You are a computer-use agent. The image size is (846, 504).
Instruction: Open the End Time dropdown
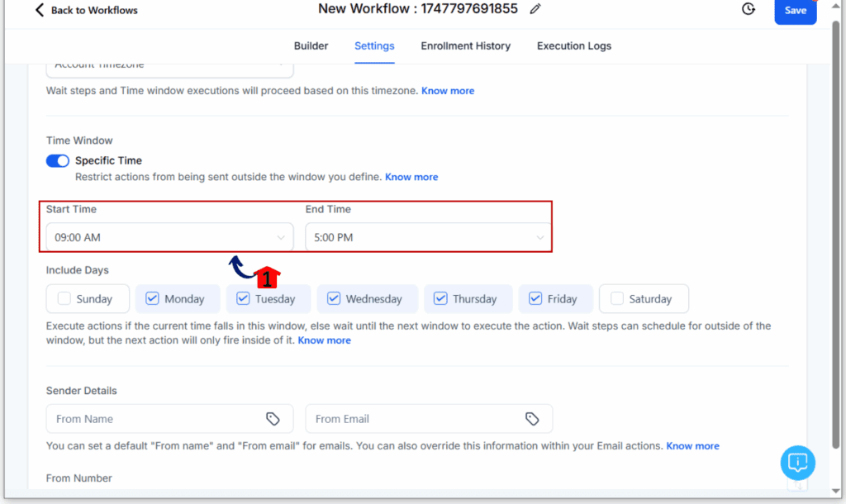[429, 237]
